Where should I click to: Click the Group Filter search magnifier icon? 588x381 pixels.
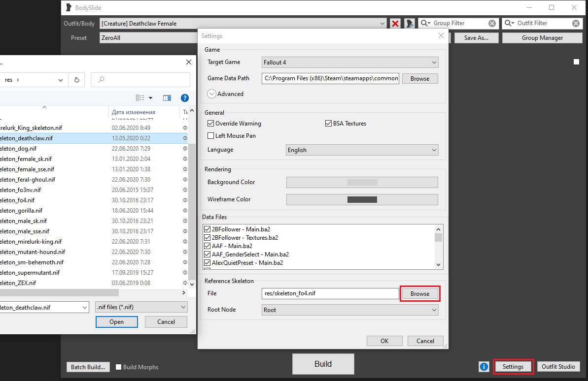click(x=425, y=23)
